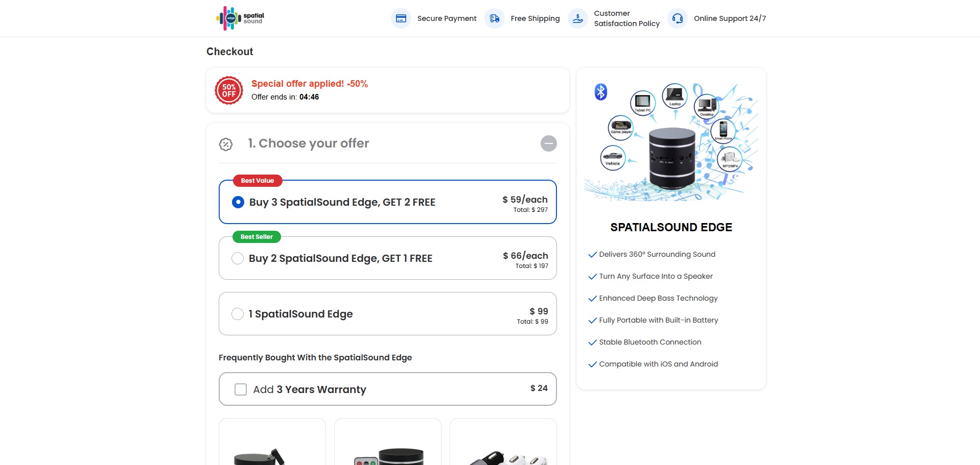Click the Best Seller green label
The image size is (980, 465).
coord(256,237)
